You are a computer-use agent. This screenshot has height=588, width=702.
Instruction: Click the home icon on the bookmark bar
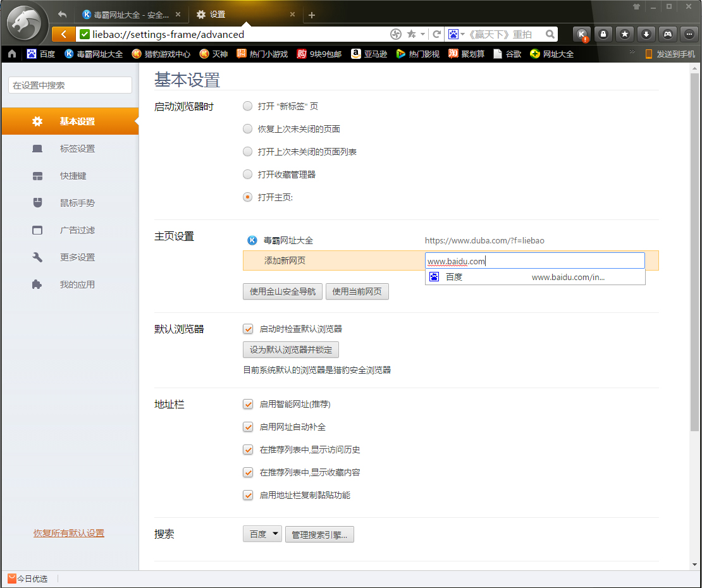[x=11, y=54]
